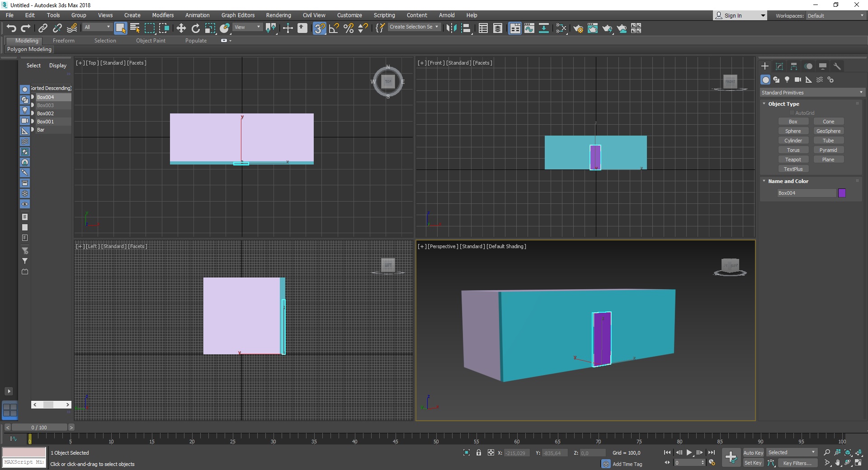Select the Shapes category icon
The image size is (868, 470).
click(x=776, y=80)
